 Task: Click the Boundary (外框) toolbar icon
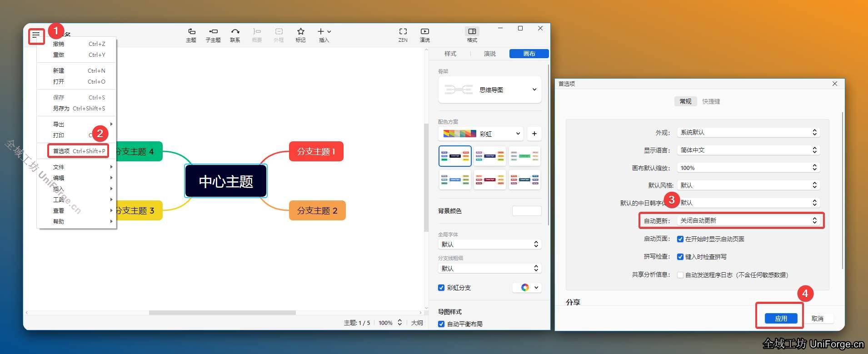(x=279, y=35)
